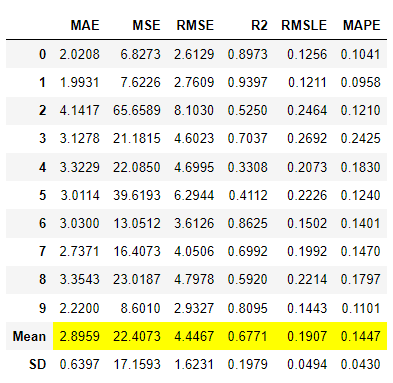Click MAPE value 0.1101
Screen dimensions: 393x383
360,308
